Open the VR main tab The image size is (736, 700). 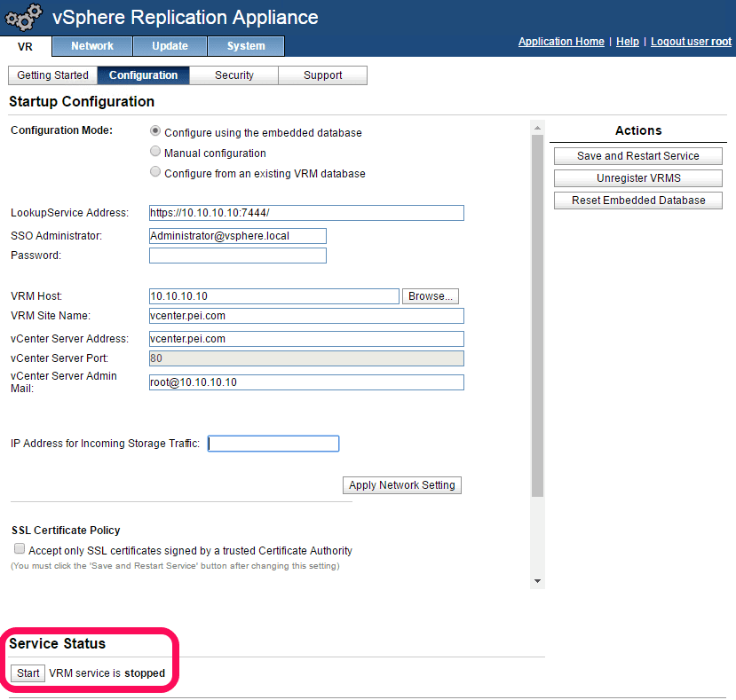(26, 47)
